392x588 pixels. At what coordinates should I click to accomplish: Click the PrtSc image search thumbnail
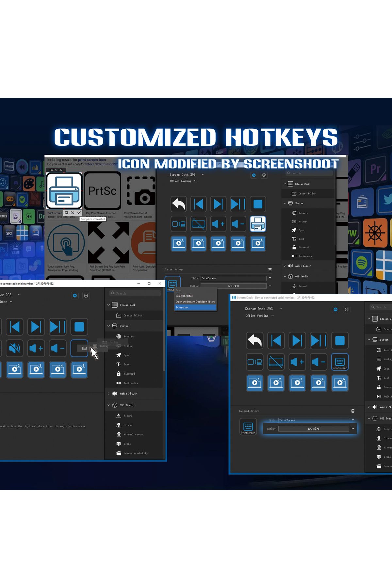[103, 191]
